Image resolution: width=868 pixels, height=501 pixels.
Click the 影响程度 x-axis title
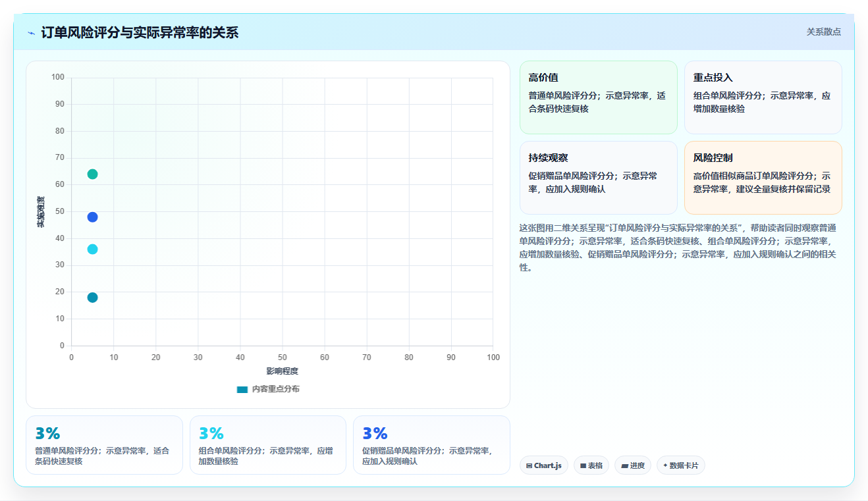tap(283, 371)
